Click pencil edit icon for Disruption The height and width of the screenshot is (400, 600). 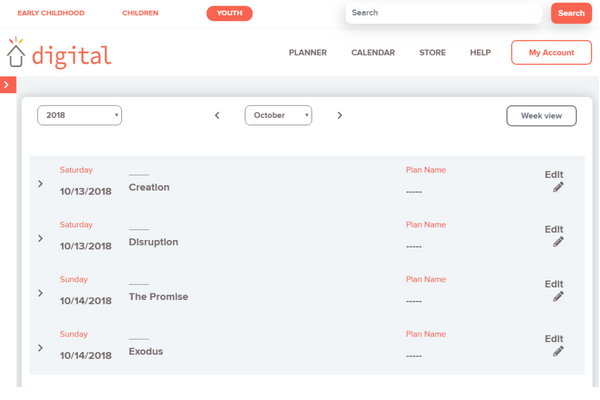558,242
